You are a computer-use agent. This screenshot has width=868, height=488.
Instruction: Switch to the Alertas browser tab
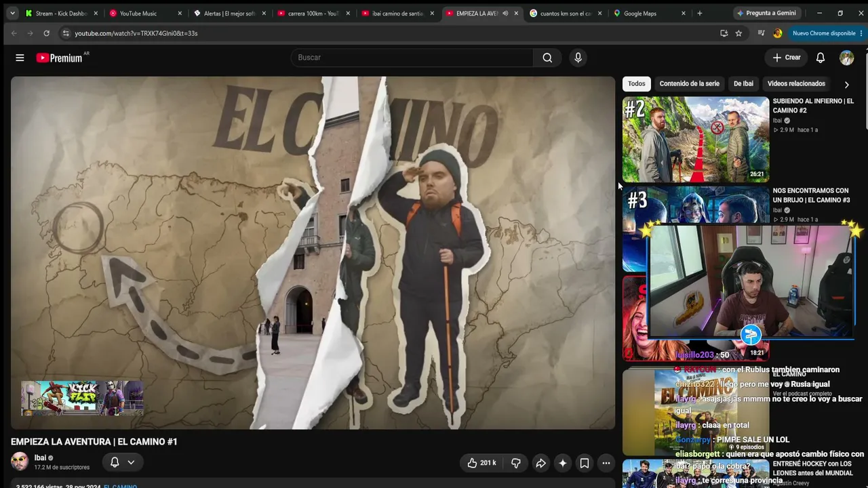click(x=229, y=13)
